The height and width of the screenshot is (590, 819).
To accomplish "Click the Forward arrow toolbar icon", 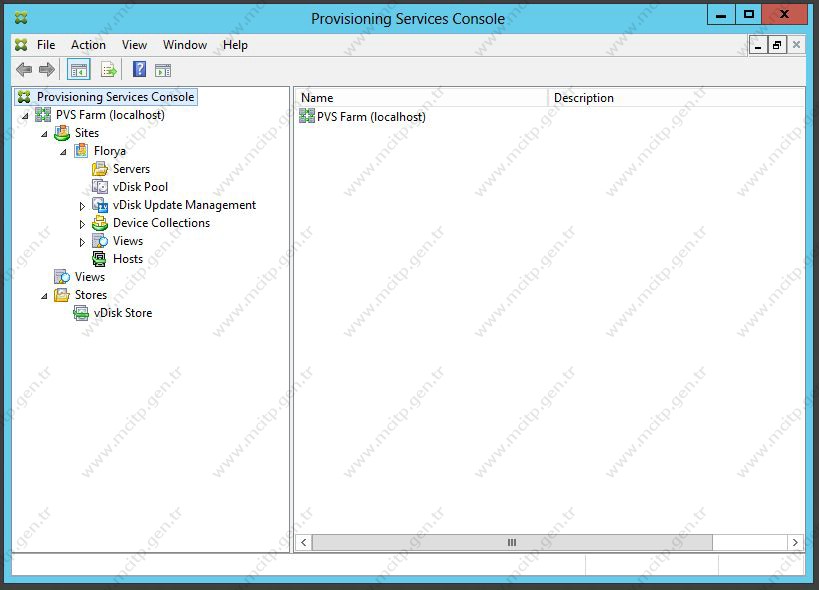I will [x=47, y=69].
